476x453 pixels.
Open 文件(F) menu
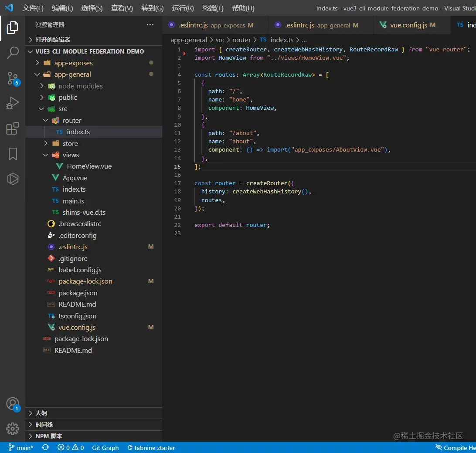[33, 8]
